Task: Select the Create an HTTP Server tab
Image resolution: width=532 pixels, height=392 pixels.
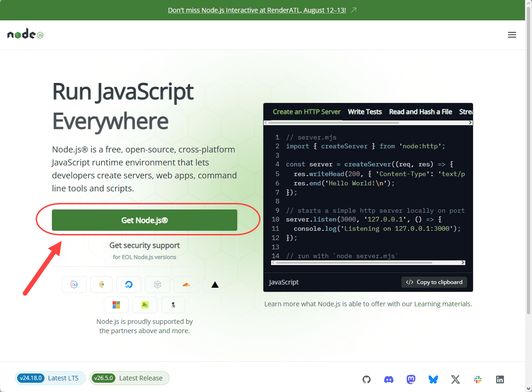Action: click(306, 112)
